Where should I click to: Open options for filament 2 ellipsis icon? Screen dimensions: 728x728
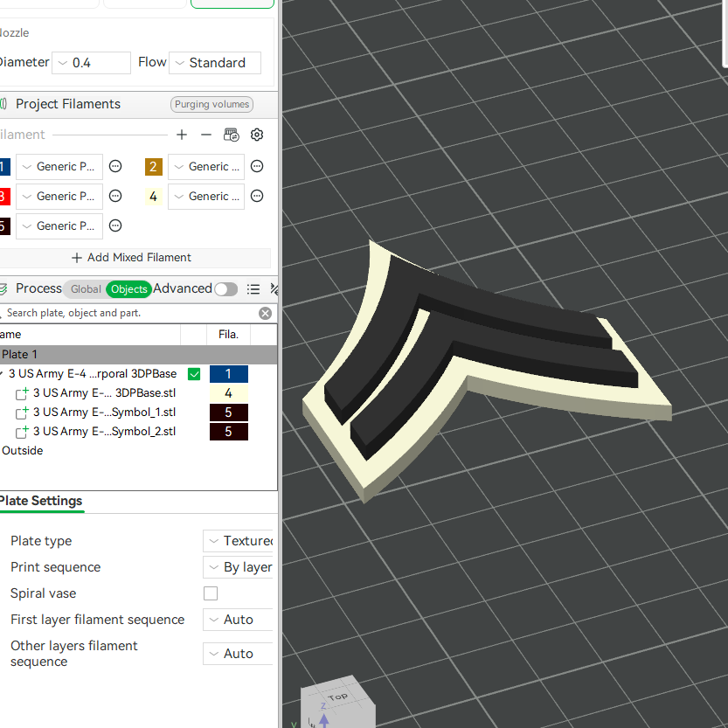(257, 166)
